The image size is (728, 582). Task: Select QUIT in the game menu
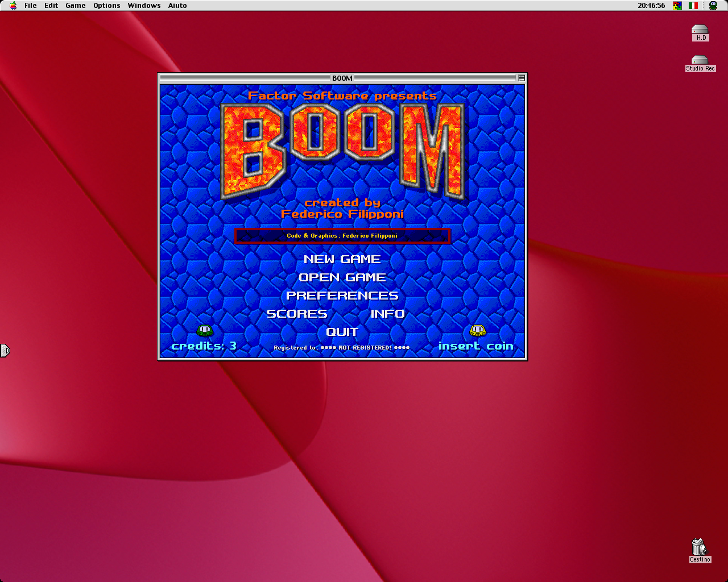(342, 332)
